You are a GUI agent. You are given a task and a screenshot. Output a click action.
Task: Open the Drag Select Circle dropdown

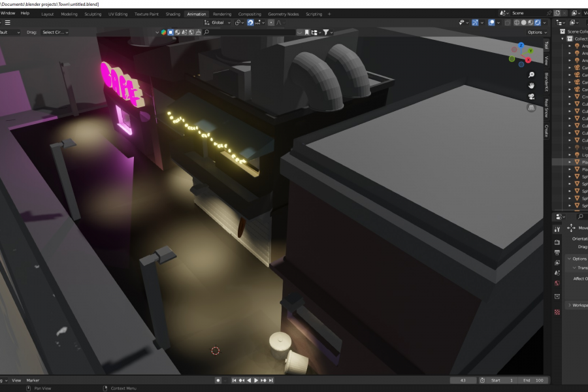(55, 32)
